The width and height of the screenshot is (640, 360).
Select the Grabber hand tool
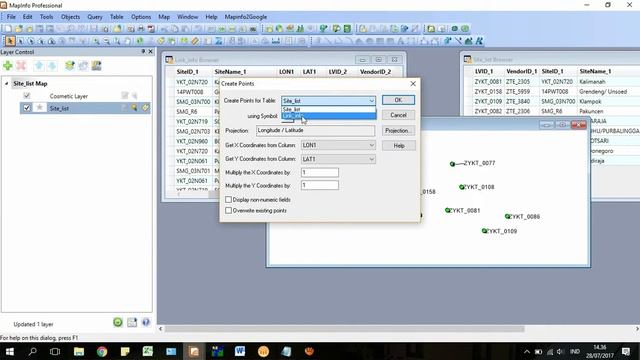click(128, 41)
